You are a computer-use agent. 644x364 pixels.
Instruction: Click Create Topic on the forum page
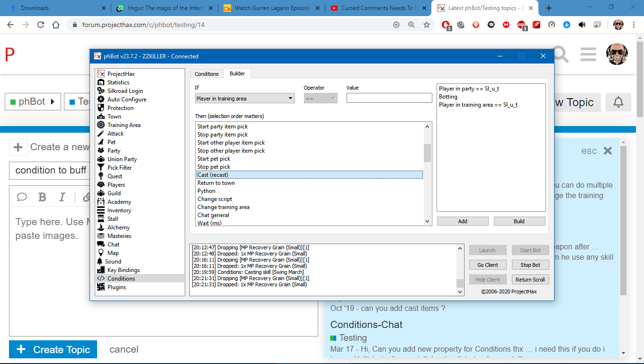[53, 349]
